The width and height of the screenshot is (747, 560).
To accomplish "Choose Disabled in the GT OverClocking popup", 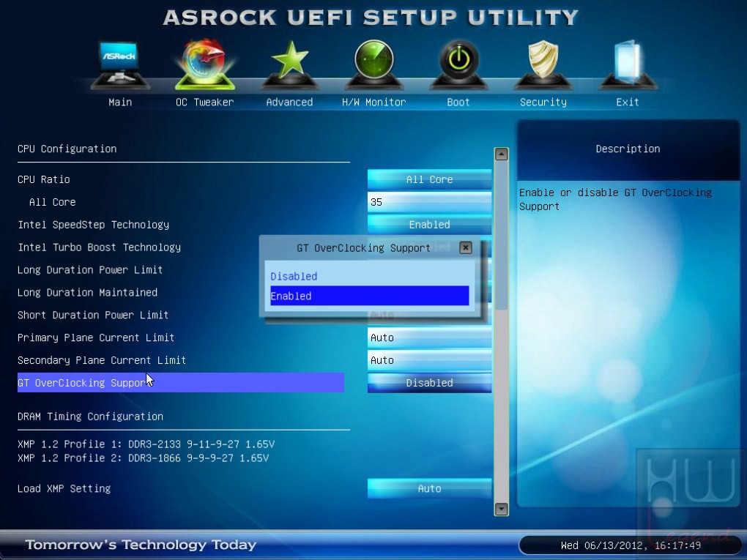I will [369, 276].
